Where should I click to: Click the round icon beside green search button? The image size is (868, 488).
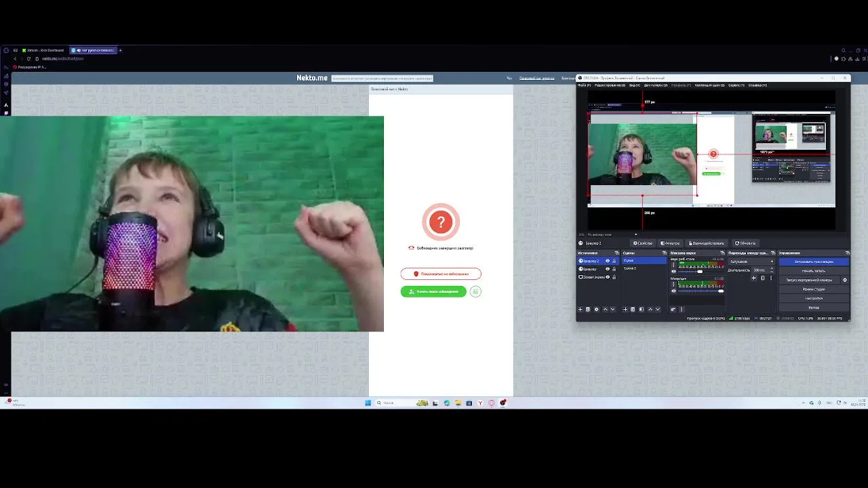click(x=475, y=291)
